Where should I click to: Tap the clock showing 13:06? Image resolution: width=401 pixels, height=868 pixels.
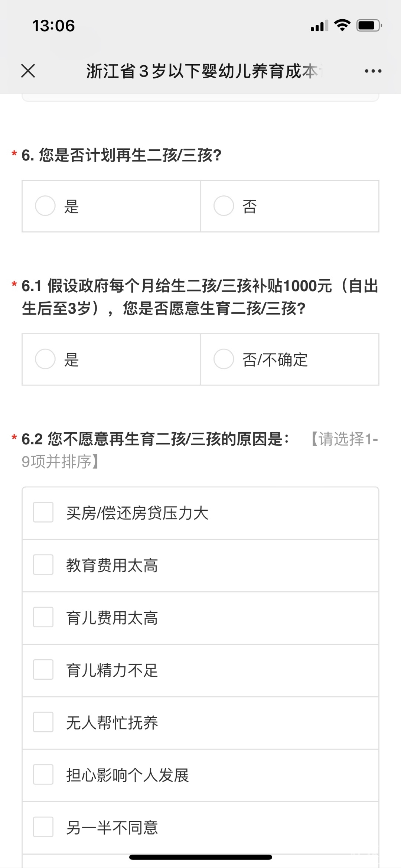pyautogui.click(x=53, y=26)
